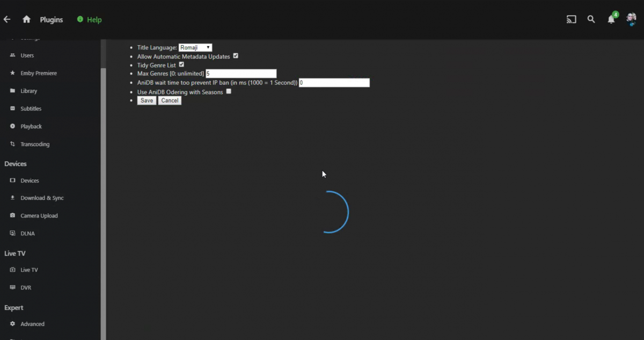Click the Advanced gear icon
644x340 pixels.
(13, 324)
